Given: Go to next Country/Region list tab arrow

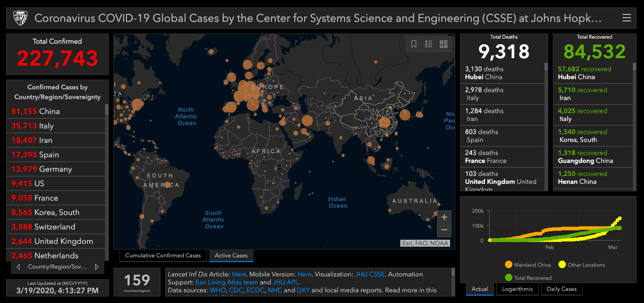Looking at the screenshot, I should point(97,267).
